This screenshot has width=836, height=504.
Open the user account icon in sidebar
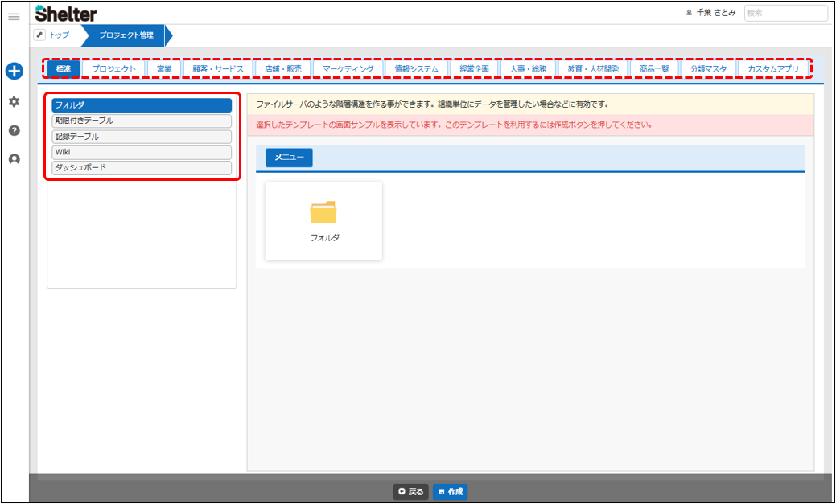click(14, 159)
